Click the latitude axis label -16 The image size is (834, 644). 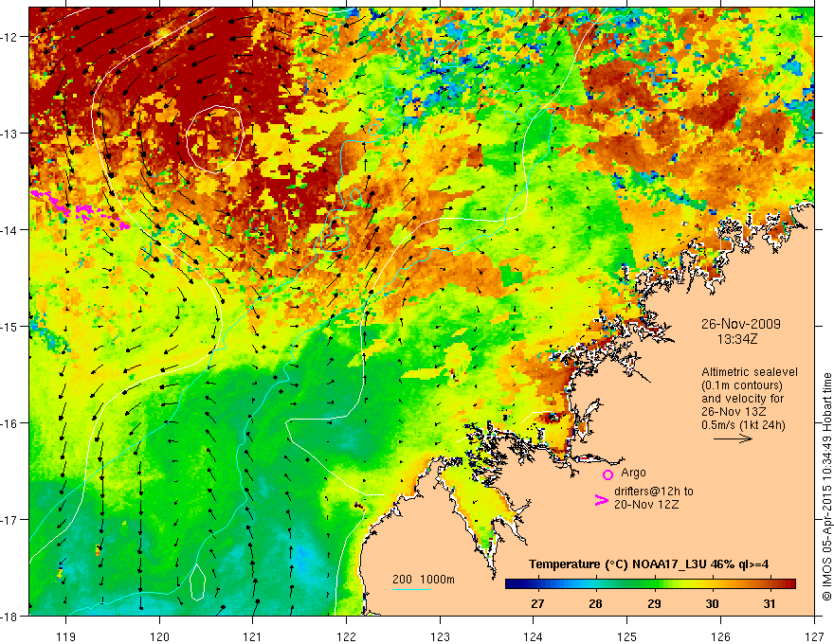(10, 423)
